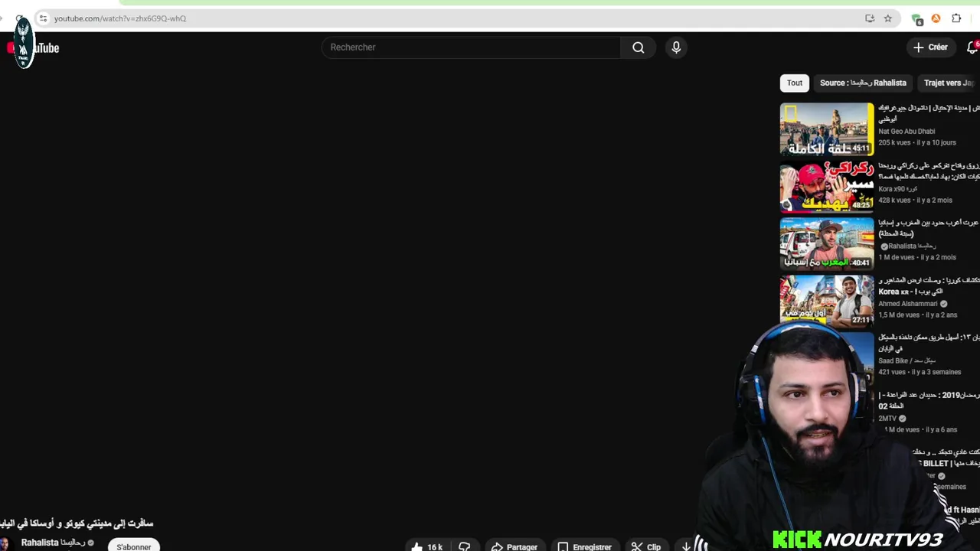The width and height of the screenshot is (980, 551).
Task: Click the "428 k vues · il y a 2 mois" text
Action: 915,200
